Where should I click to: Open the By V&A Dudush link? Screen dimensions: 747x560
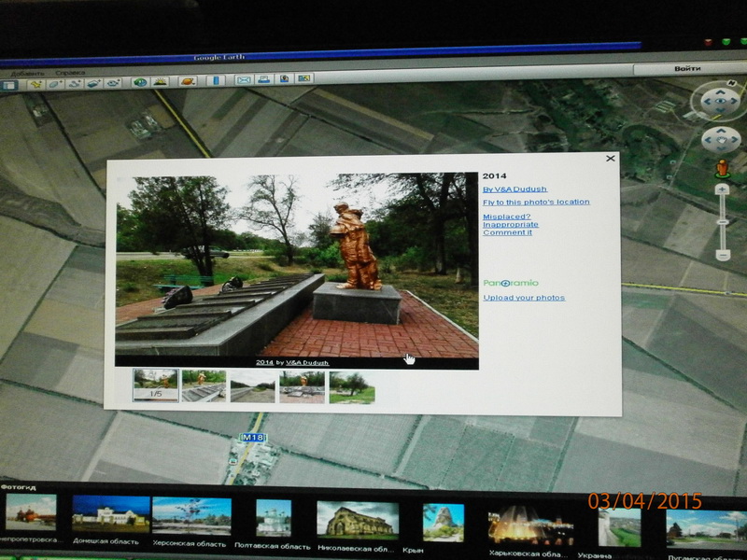coord(514,189)
